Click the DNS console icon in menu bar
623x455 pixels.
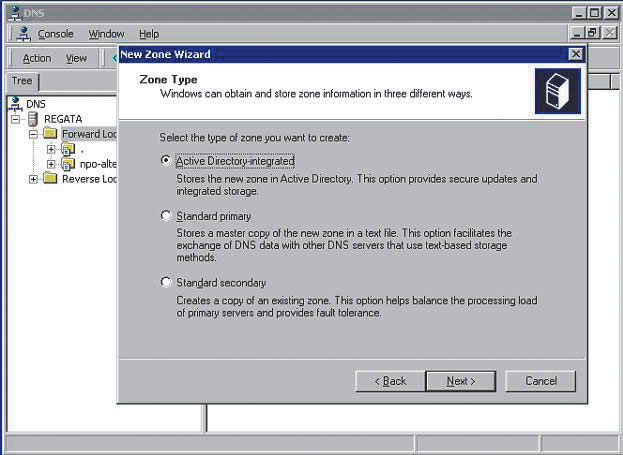(x=24, y=34)
